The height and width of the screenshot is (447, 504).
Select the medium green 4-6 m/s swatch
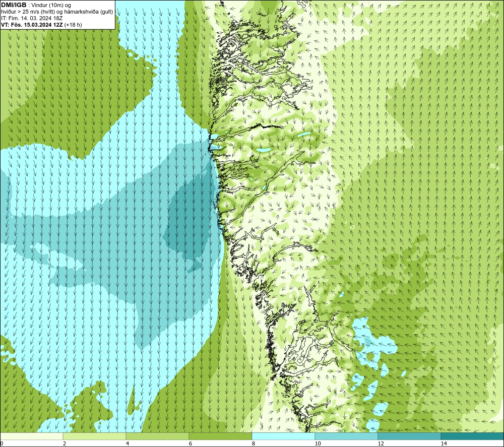(x=157, y=436)
